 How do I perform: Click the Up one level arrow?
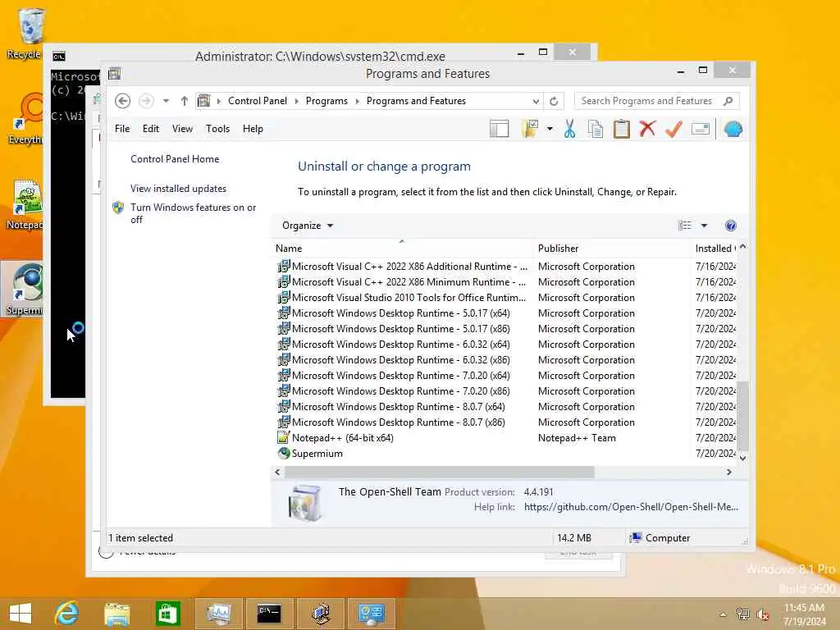click(x=185, y=101)
